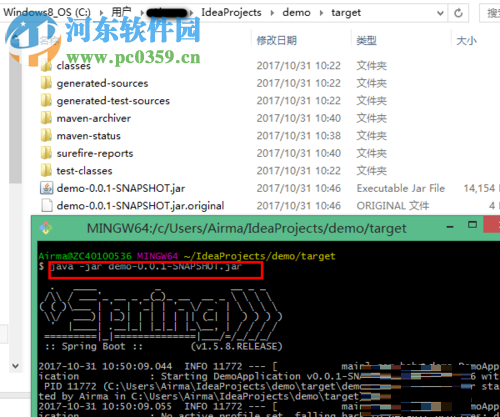Select the surefire-reports folder icon
This screenshot has height=417, width=500.
pos(46,153)
